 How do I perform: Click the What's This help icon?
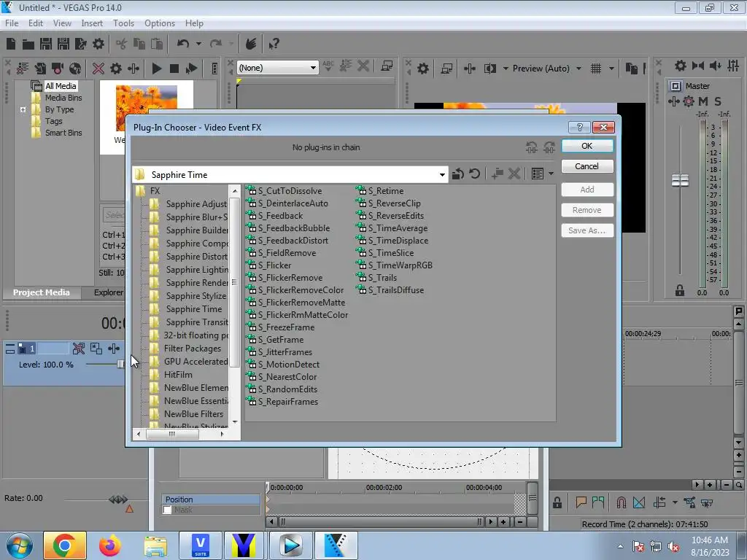pos(274,44)
